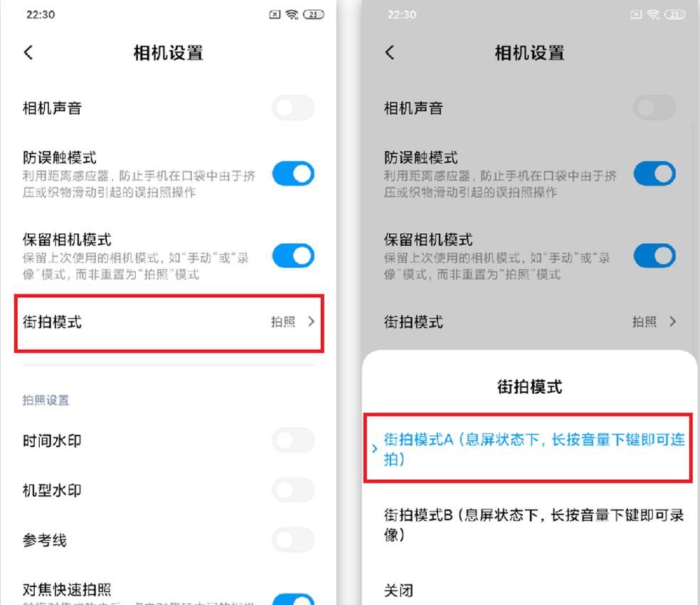Disable the 防误触模式 switch on the left screen
Screen dimensions: 700x605
[293, 173]
